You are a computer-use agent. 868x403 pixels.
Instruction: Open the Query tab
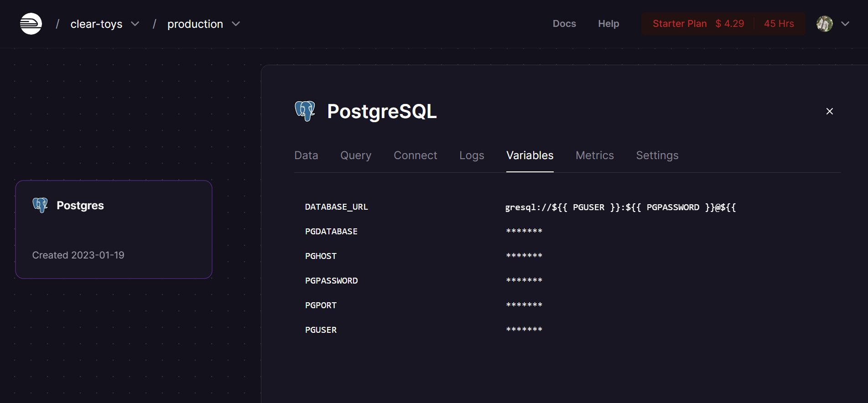[356, 155]
